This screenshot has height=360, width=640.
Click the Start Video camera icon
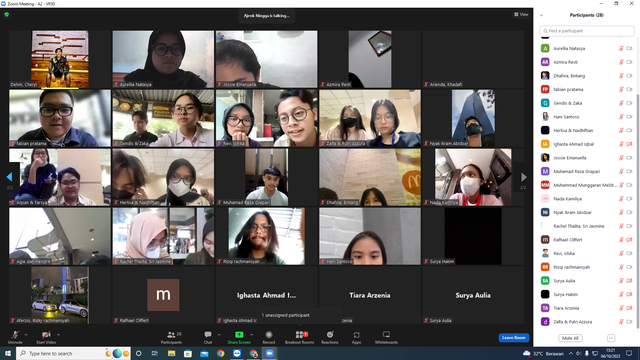(46, 335)
